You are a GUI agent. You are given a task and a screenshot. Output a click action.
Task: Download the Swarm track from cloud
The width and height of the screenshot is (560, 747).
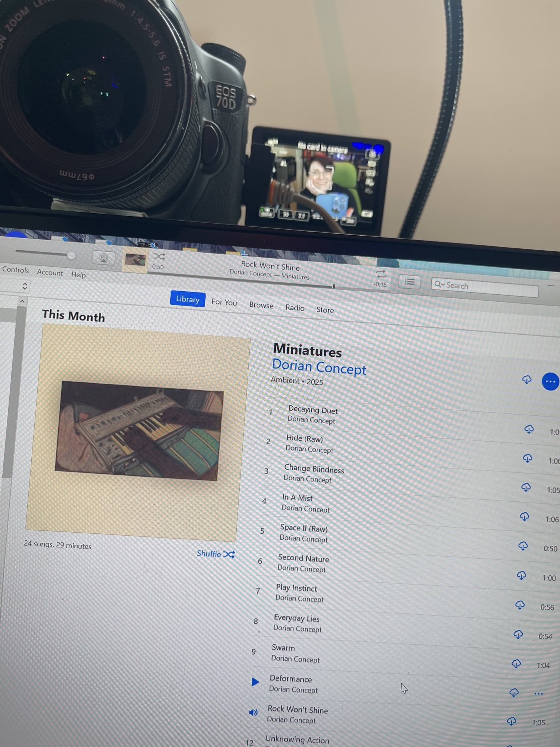(516, 663)
